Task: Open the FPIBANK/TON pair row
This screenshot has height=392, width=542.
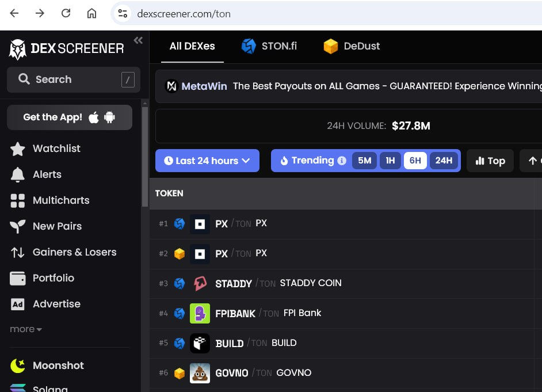Action: tap(346, 314)
